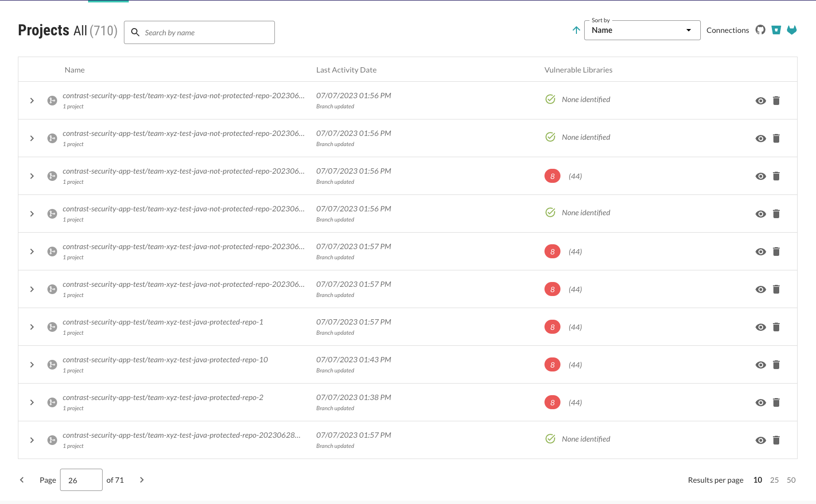The height and width of the screenshot is (504, 816).
Task: Open the GitHub connection icon
Action: (x=760, y=30)
